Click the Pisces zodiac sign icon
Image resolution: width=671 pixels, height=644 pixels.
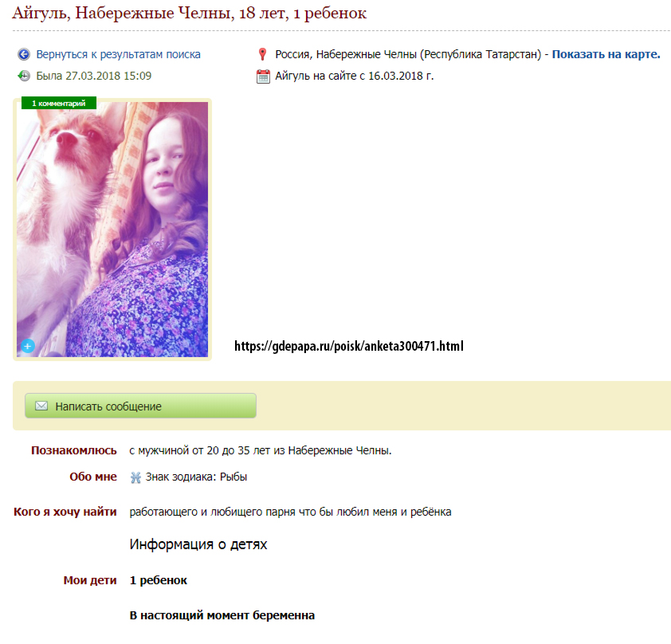pyautogui.click(x=135, y=477)
